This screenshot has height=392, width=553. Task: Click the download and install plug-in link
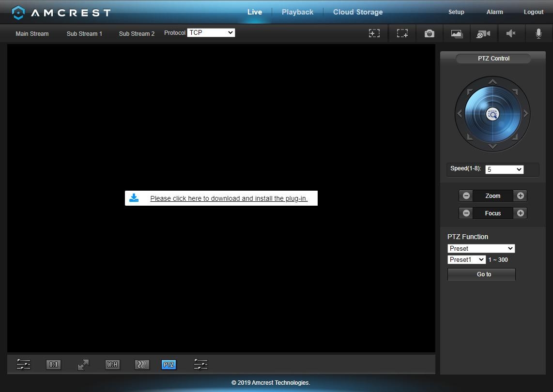point(229,198)
